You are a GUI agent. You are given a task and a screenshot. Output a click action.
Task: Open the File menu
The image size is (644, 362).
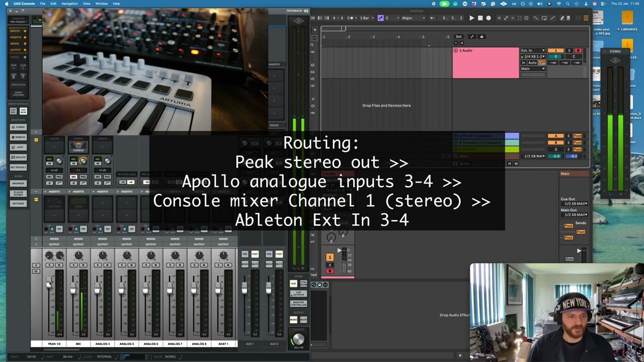[42, 4]
